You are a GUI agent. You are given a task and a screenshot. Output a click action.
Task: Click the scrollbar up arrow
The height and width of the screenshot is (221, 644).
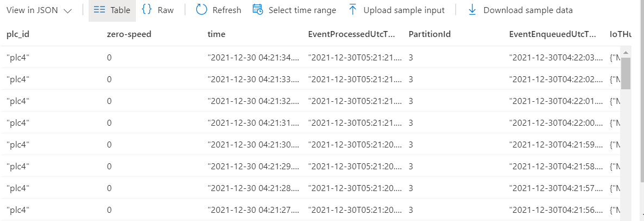626,53
